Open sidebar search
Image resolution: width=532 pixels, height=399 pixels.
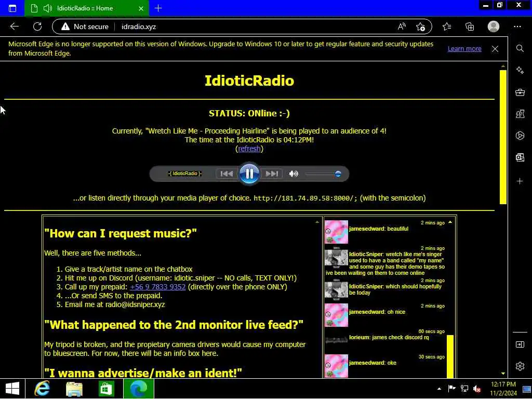pos(520,48)
